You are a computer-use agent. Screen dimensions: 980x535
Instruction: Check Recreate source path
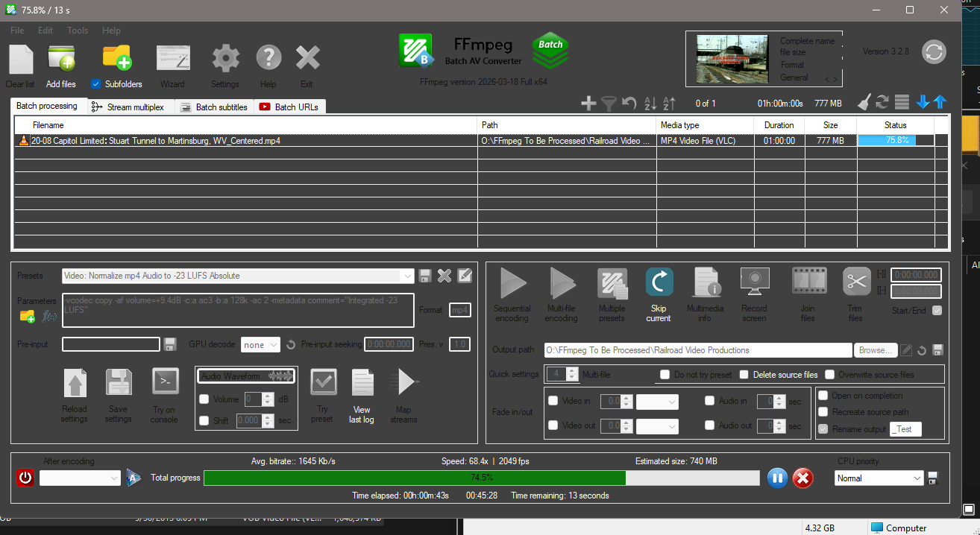tap(823, 412)
